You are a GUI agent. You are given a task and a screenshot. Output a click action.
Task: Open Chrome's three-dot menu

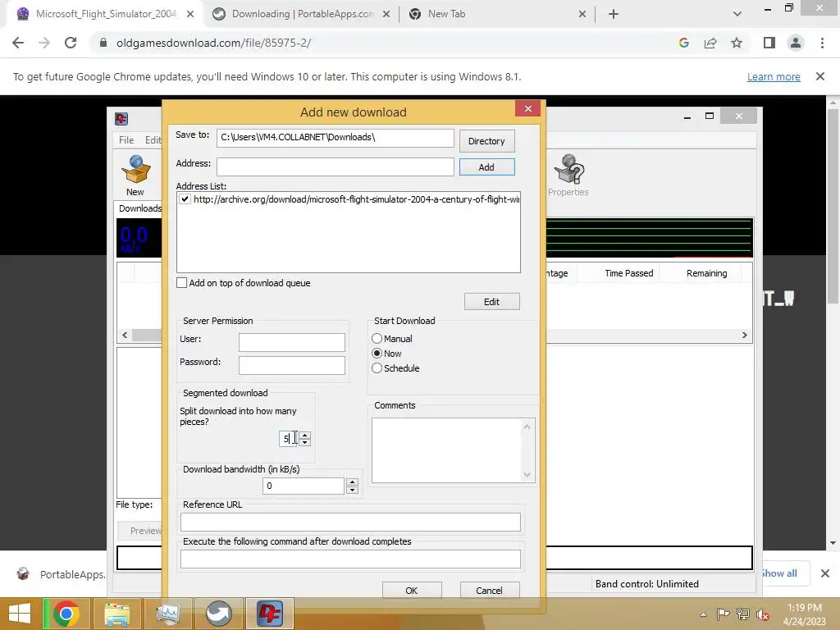click(x=822, y=43)
